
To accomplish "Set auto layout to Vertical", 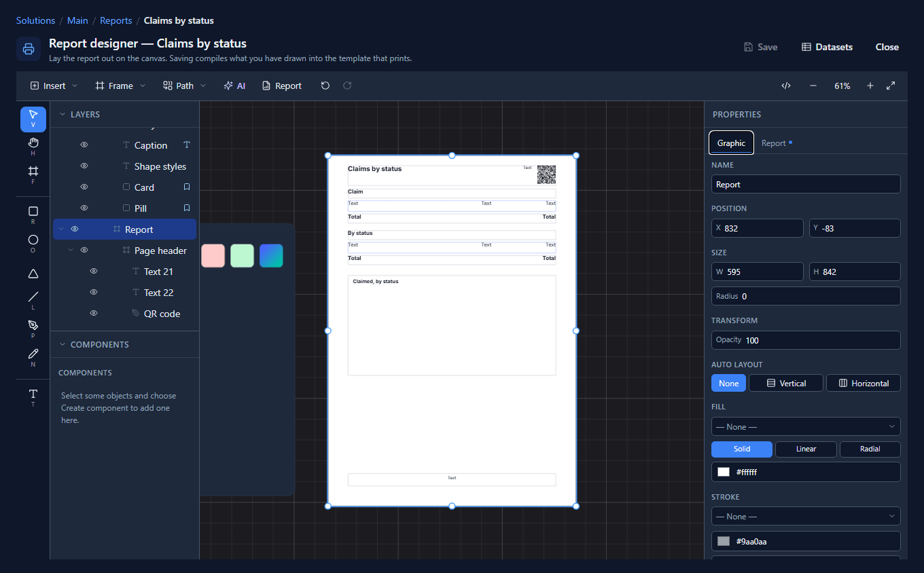I will click(786, 384).
